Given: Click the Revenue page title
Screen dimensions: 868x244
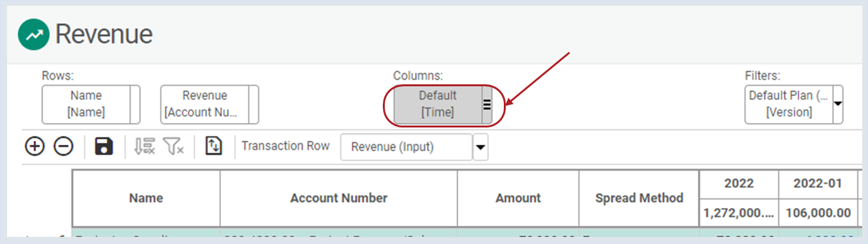Looking at the screenshot, I should tap(104, 35).
